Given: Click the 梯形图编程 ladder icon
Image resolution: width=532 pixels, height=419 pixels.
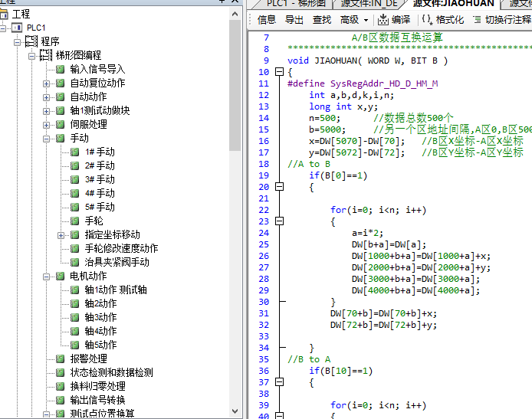Looking at the screenshot, I should pyautogui.click(x=45, y=55).
